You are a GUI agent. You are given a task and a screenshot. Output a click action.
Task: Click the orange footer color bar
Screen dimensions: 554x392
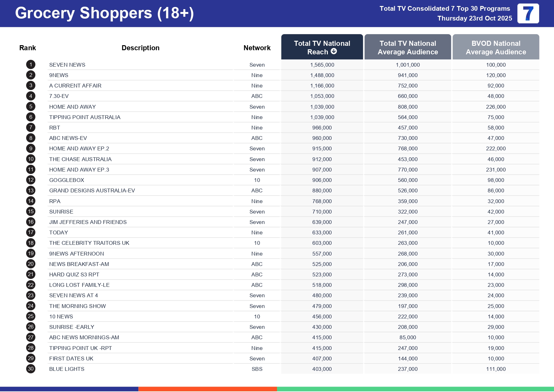tap(208, 389)
